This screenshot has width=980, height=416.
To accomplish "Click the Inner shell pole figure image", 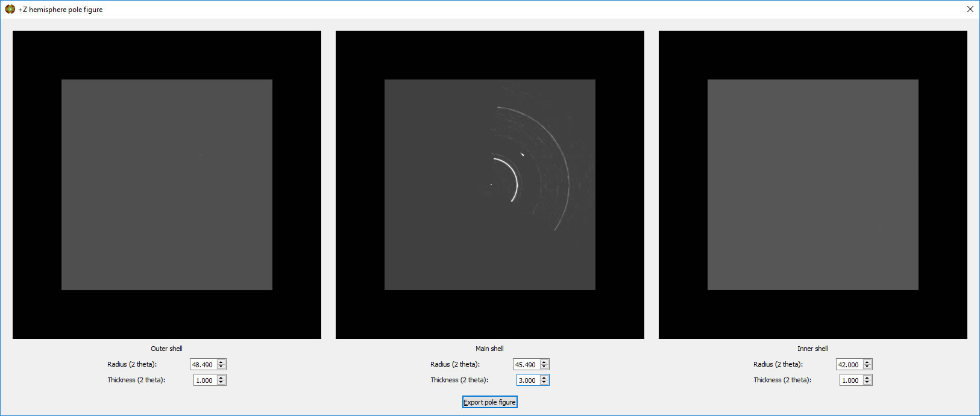I will click(813, 185).
